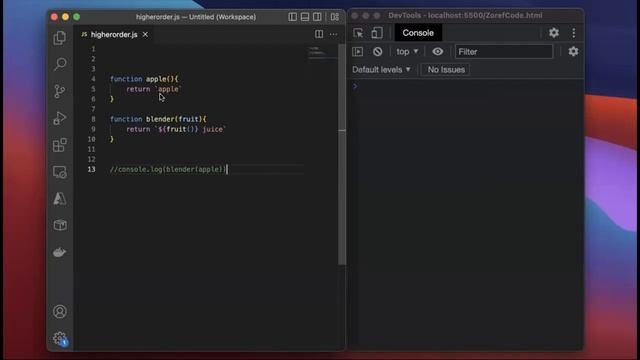Open the DevTools three-dot customize menu
The height and width of the screenshot is (360, 640).
[573, 33]
